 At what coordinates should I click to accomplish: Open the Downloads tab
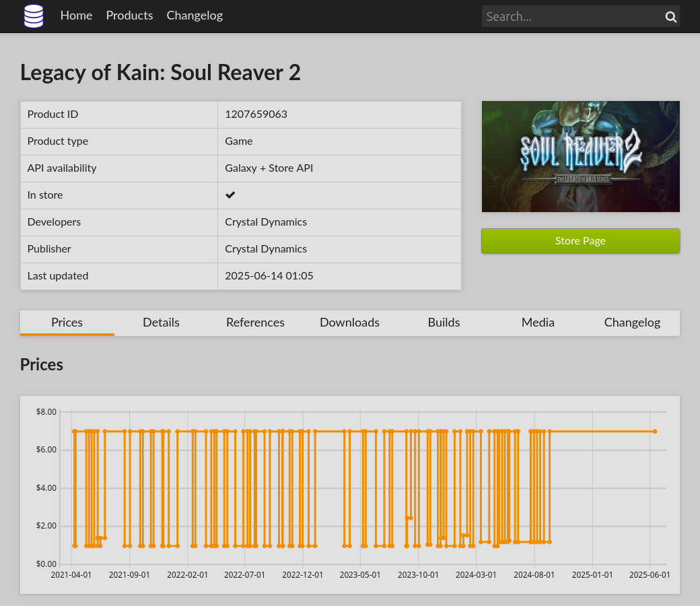349,323
